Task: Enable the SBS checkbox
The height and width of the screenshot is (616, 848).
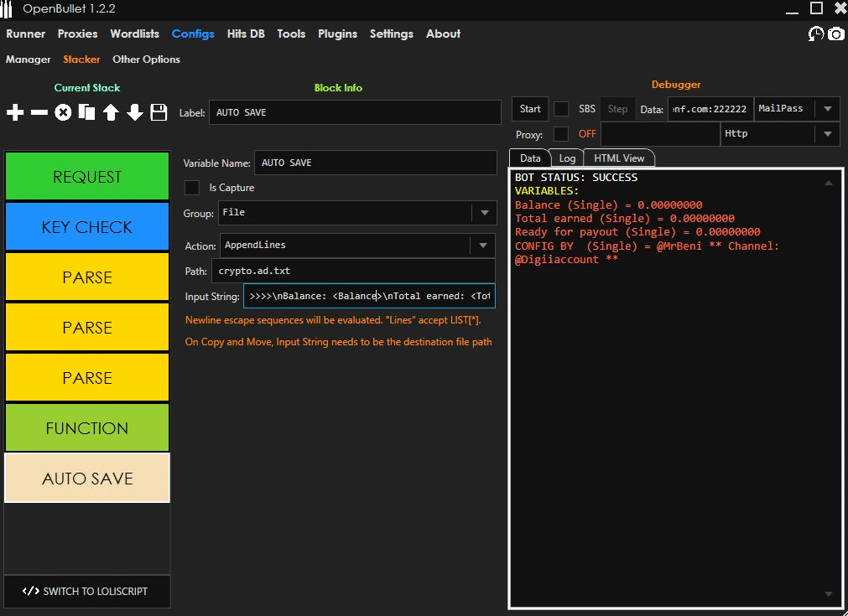Action: (x=561, y=109)
